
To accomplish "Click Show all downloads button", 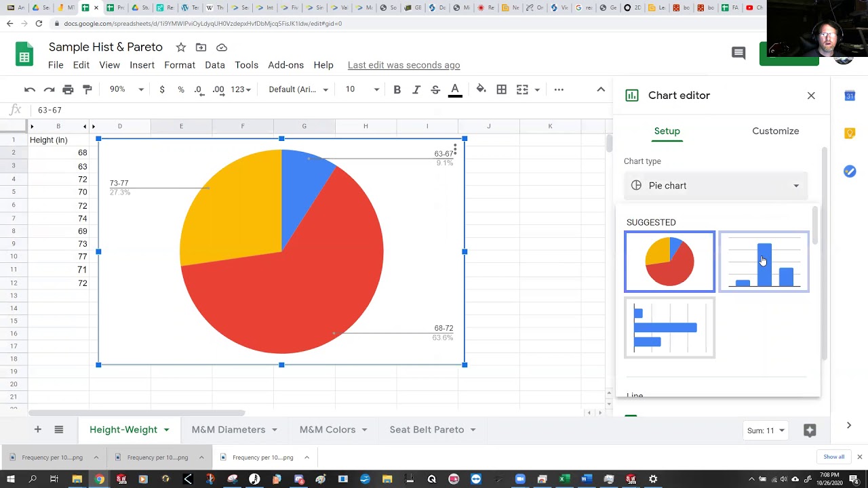I will click(833, 457).
